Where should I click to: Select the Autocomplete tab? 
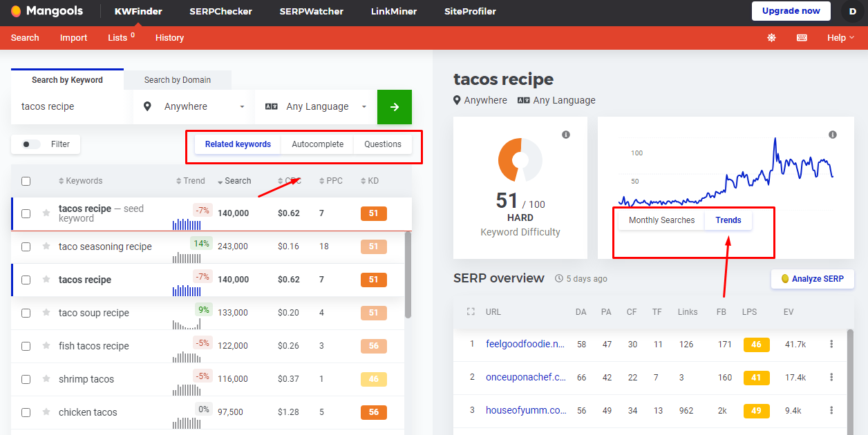click(317, 144)
